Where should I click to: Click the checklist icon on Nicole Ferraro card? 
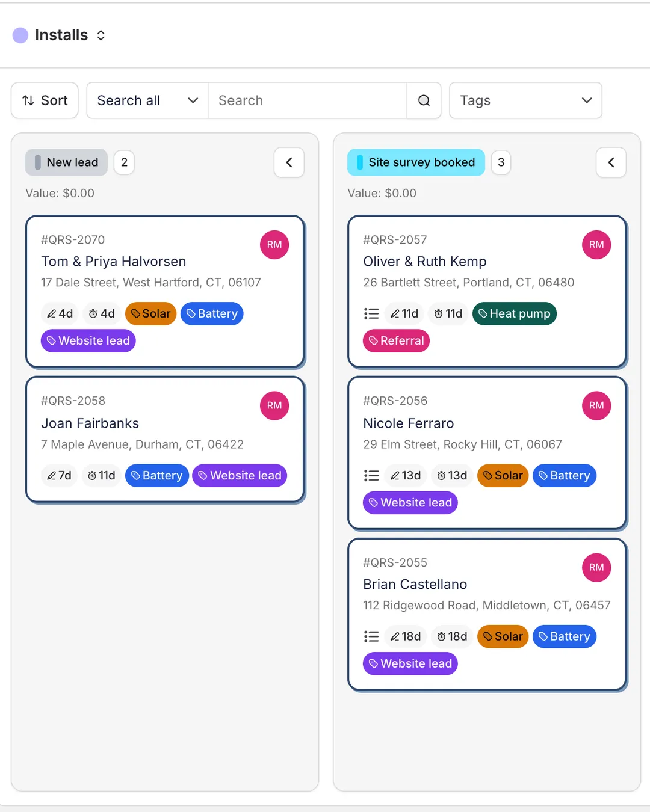(x=371, y=475)
